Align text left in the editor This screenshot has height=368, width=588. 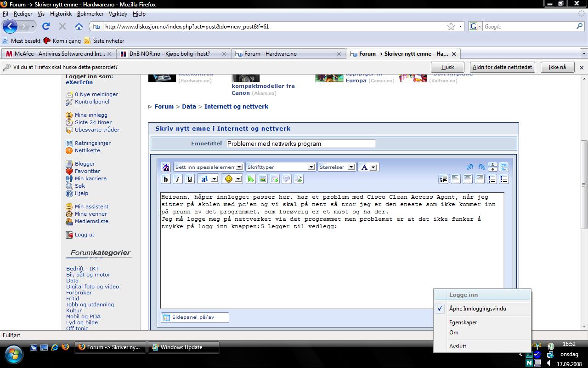(x=456, y=179)
